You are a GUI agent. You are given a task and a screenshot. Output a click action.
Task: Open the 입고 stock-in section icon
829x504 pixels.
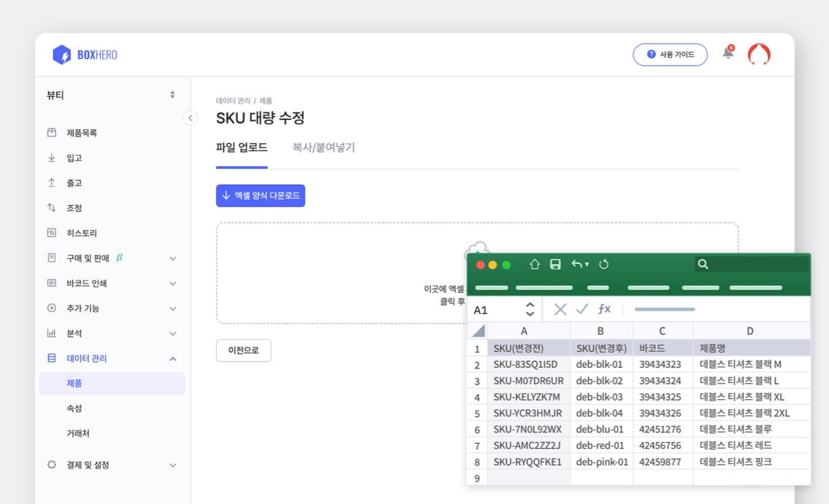coord(51,157)
